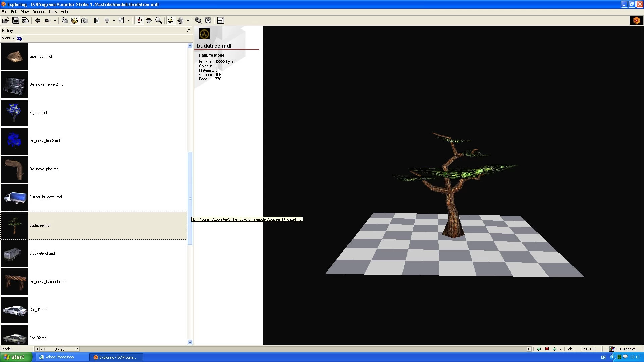Open the Windows start menu
Image resolution: width=644 pixels, height=362 pixels.
pos(16,357)
